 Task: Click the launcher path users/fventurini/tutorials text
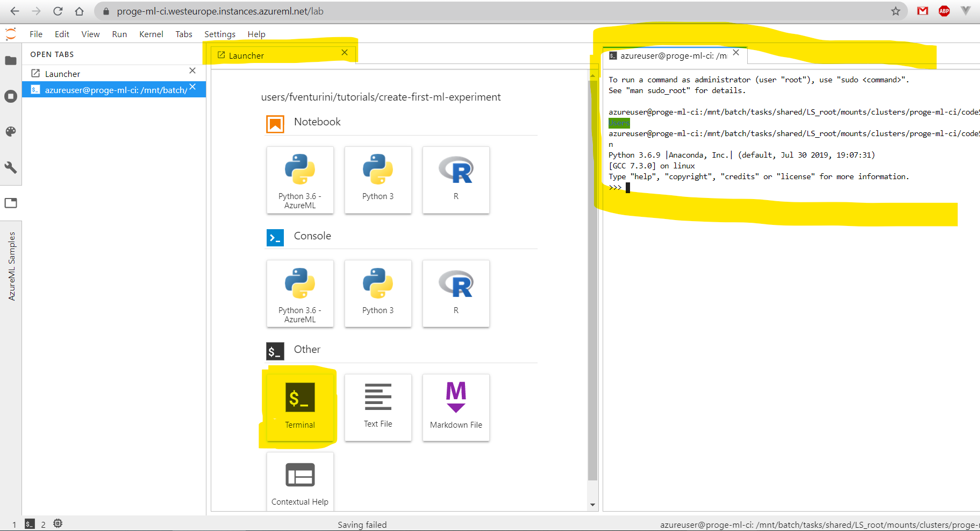[381, 97]
